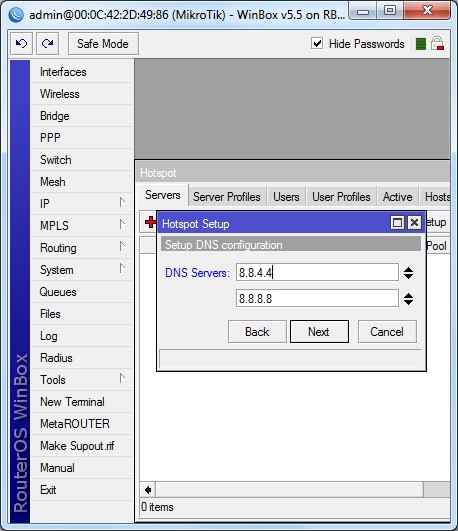
Task: Click the undo arrow icon
Action: tap(21, 43)
